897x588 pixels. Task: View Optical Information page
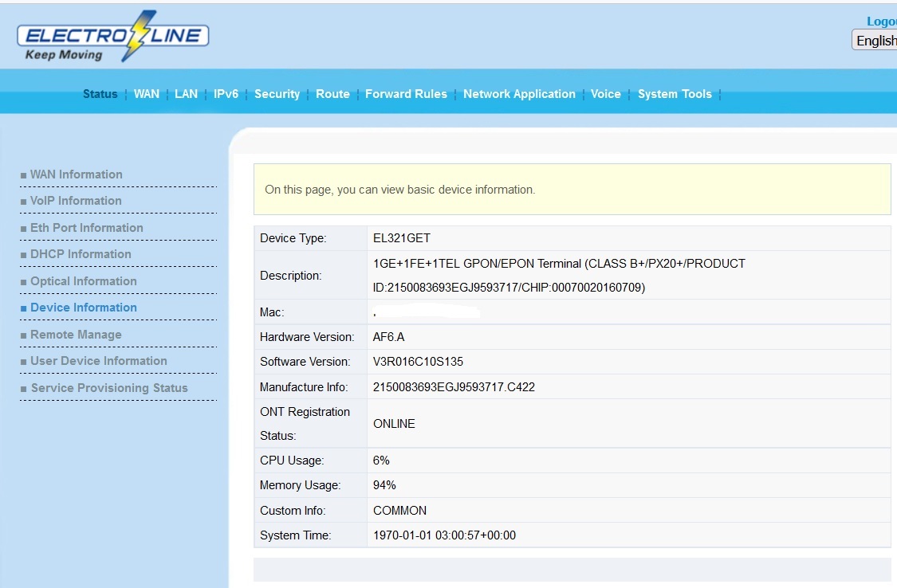coord(84,281)
